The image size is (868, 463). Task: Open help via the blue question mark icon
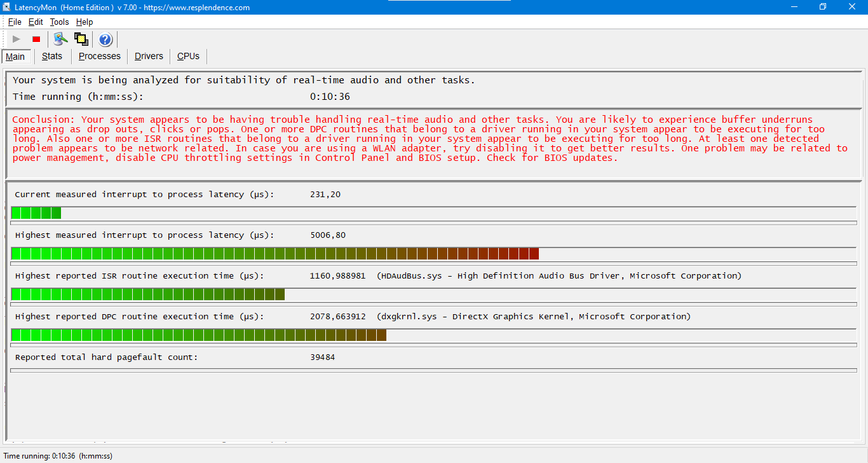click(x=105, y=39)
